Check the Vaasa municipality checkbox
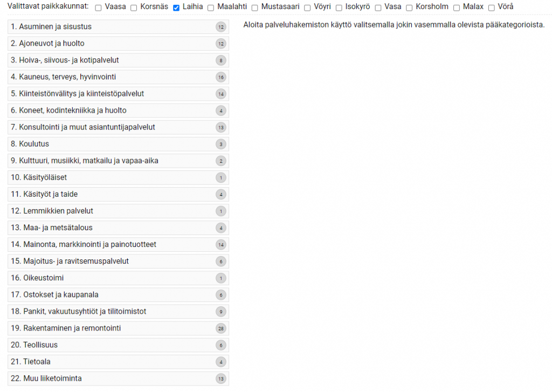 click(x=98, y=8)
